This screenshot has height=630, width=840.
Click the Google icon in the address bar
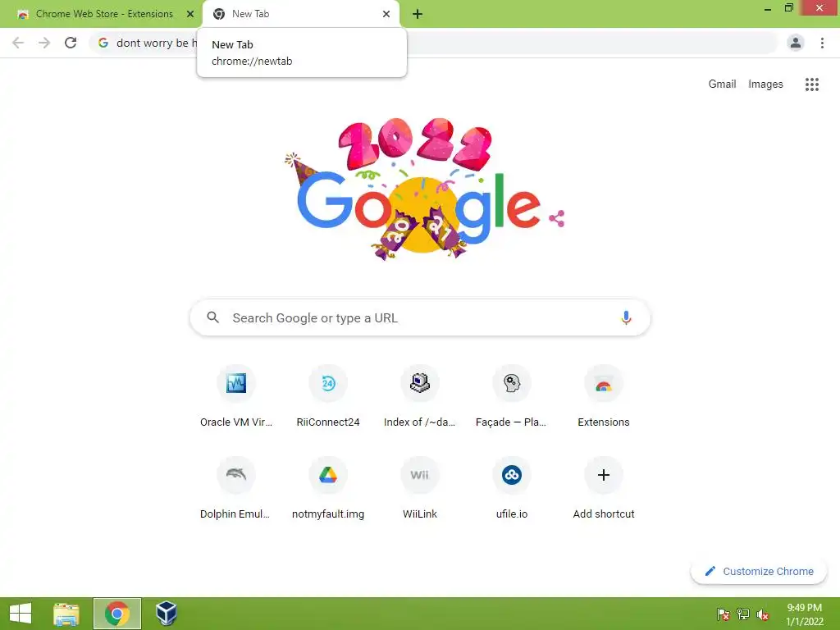(103, 43)
